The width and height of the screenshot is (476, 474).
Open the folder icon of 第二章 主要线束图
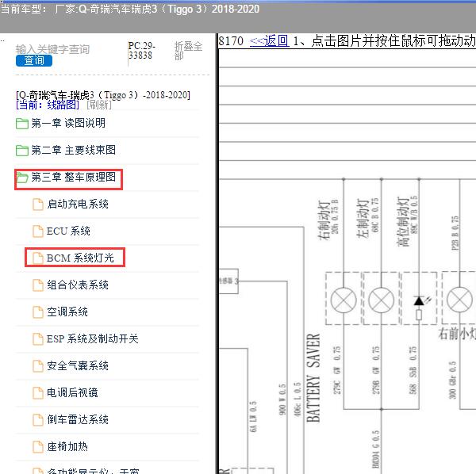22,150
